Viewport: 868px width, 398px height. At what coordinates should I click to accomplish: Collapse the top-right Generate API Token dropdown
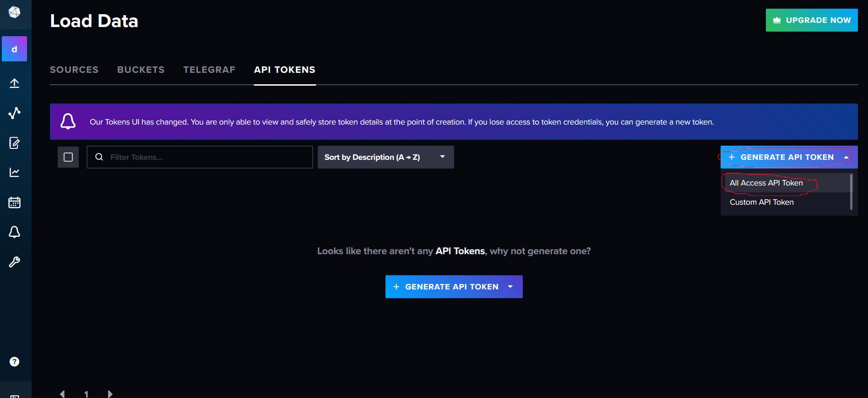tap(788, 157)
